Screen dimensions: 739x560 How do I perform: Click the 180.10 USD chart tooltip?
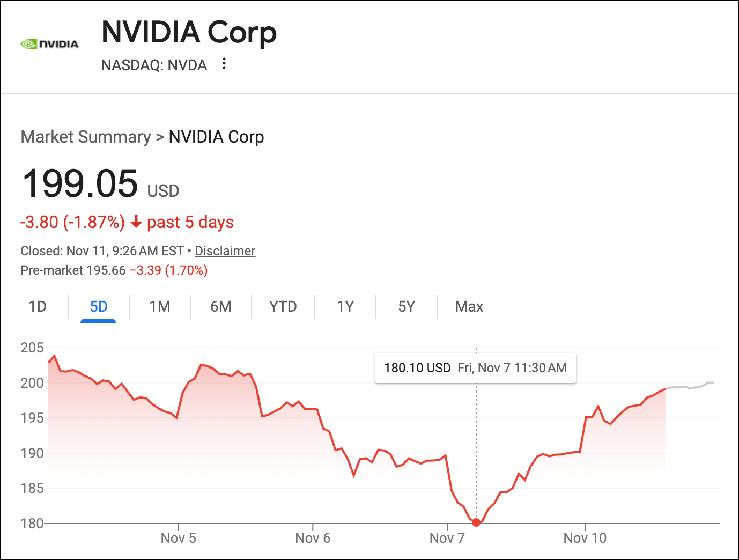click(x=475, y=368)
